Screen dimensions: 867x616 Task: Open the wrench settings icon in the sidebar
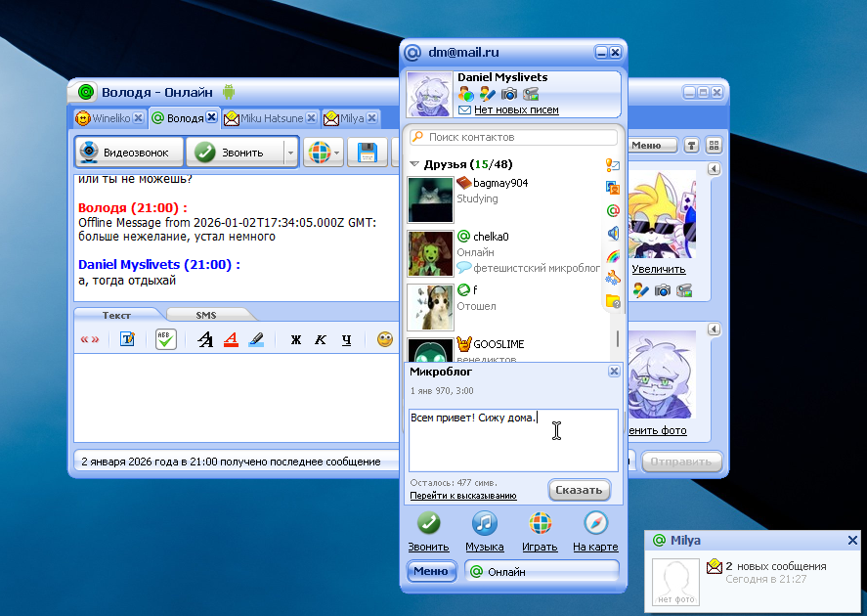613,278
